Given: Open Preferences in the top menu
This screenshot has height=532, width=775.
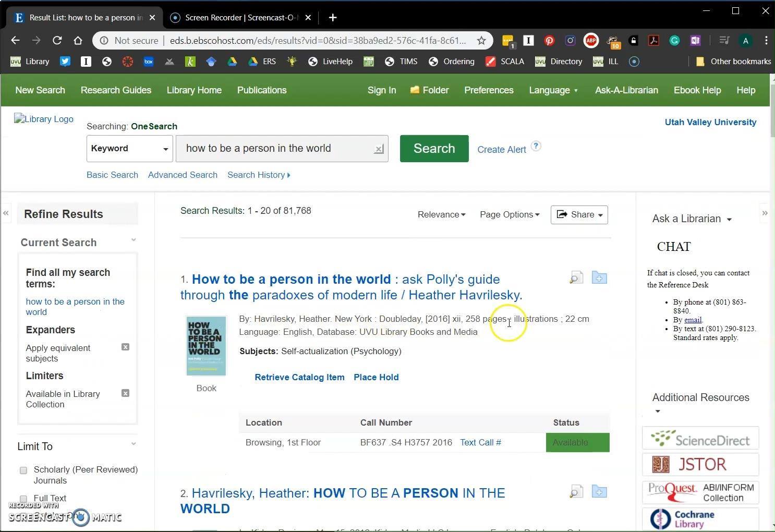Looking at the screenshot, I should (489, 90).
